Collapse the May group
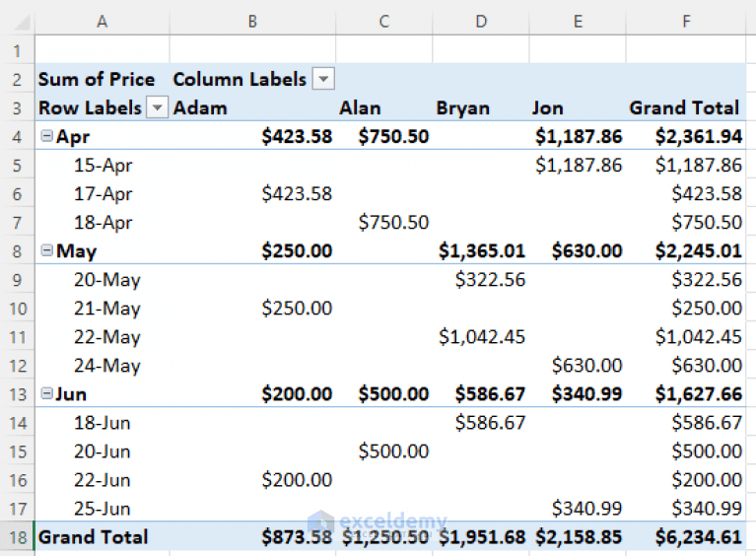Image resolution: width=756 pixels, height=556 pixels. (x=46, y=251)
